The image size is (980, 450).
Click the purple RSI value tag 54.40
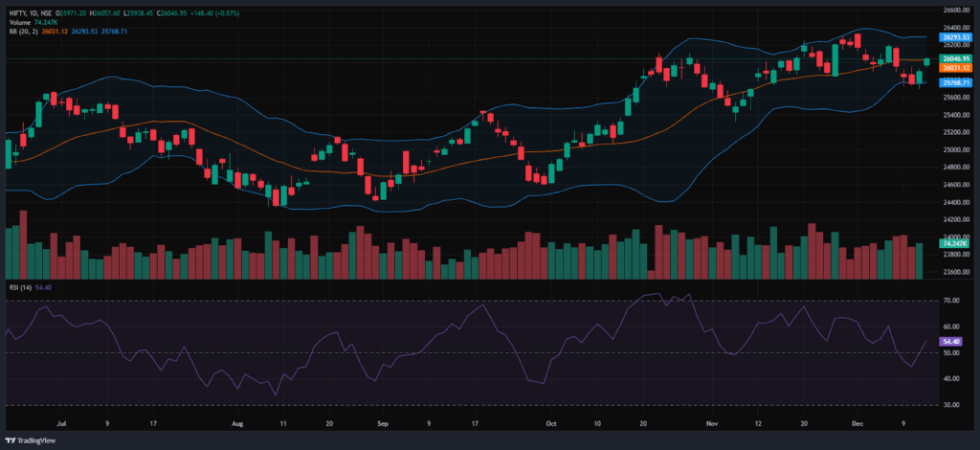[951, 342]
